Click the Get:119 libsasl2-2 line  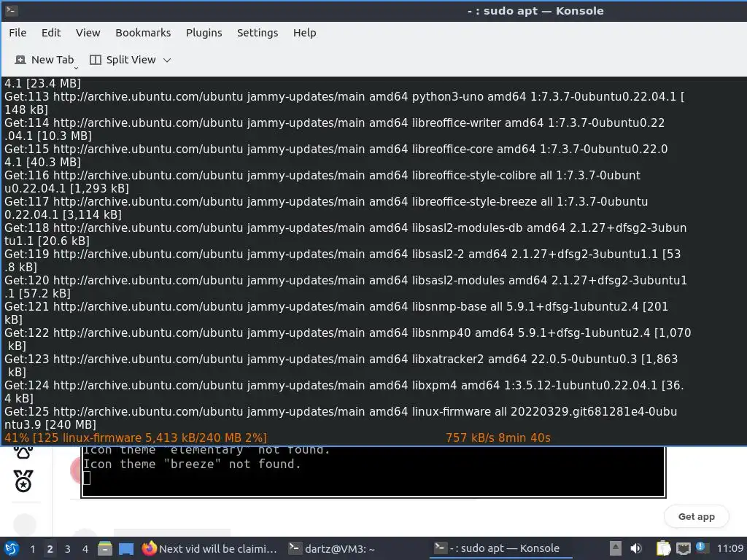pyautogui.click(x=343, y=260)
